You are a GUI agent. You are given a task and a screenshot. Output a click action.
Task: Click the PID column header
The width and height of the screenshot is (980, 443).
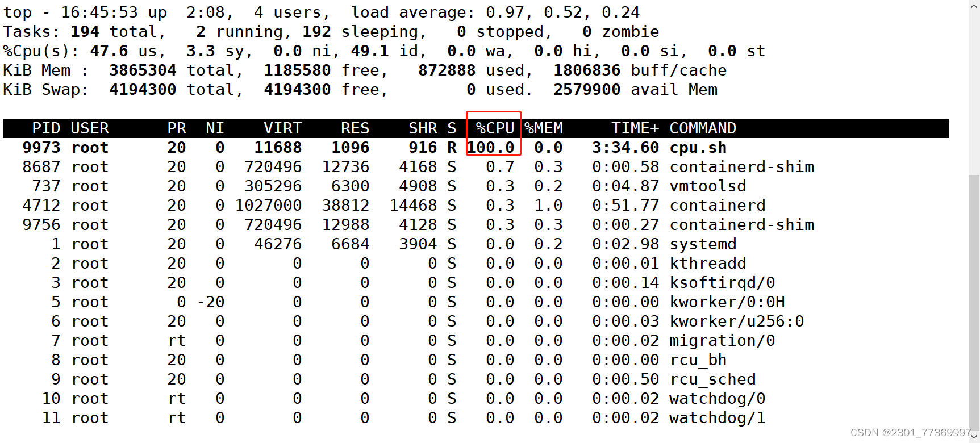(46, 128)
